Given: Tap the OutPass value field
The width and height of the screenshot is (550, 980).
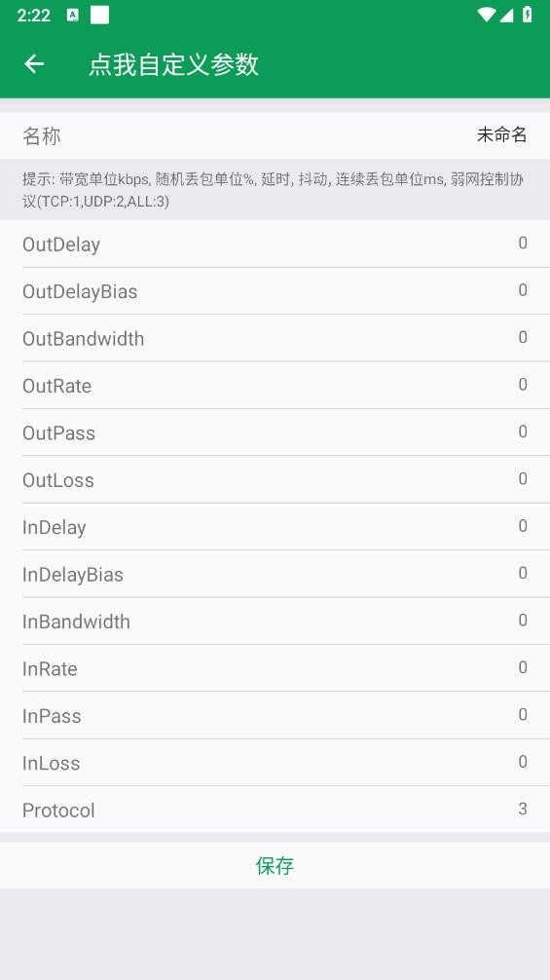Looking at the screenshot, I should pyautogui.click(x=523, y=432).
